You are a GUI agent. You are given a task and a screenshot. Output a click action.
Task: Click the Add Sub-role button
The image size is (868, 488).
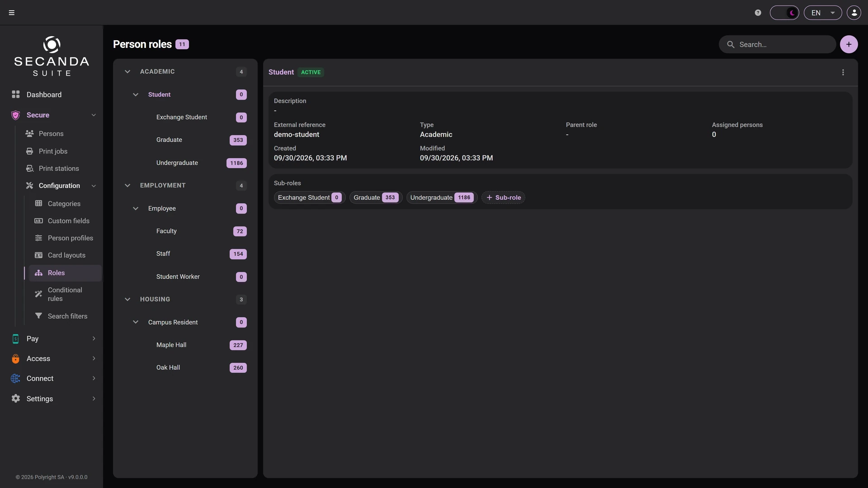pos(503,198)
